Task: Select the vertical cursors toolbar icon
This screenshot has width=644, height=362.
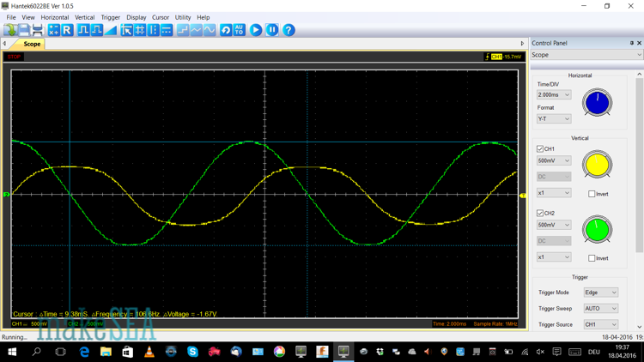Action: click(x=153, y=30)
